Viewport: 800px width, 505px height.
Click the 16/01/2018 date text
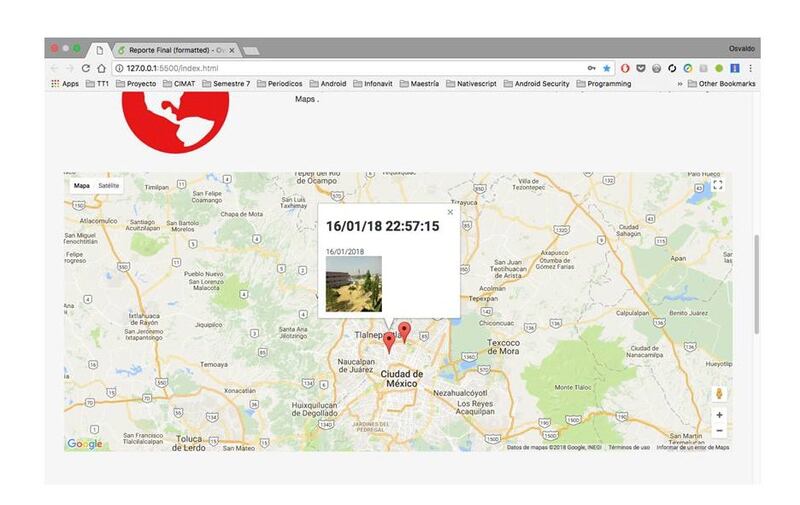point(345,251)
